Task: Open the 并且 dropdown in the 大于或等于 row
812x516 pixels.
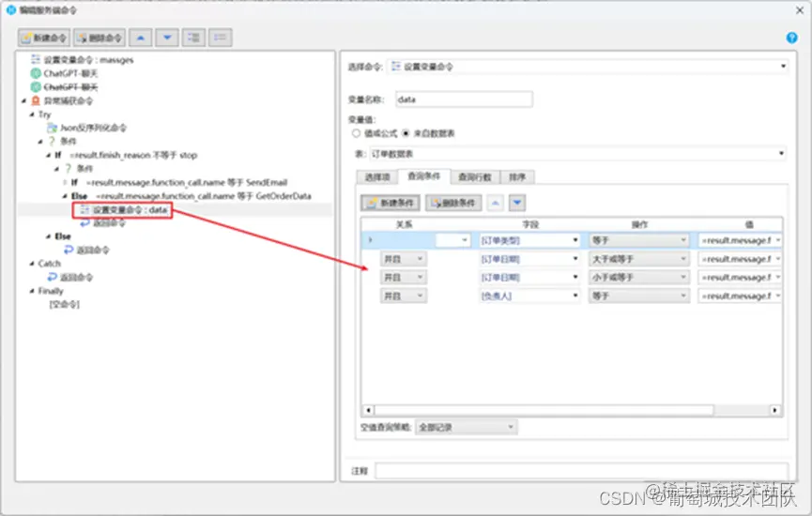Action: pos(404,259)
